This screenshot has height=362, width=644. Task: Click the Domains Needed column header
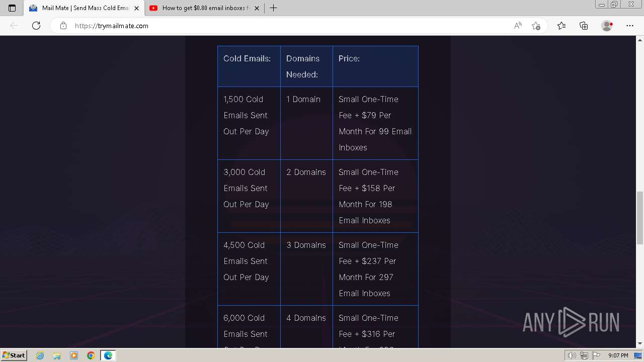click(306, 66)
